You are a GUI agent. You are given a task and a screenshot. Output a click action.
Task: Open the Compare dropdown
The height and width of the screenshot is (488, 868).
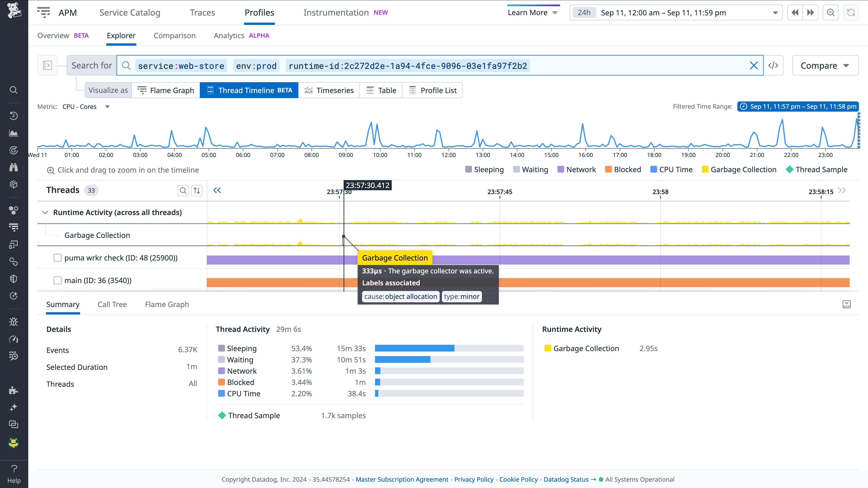point(825,65)
